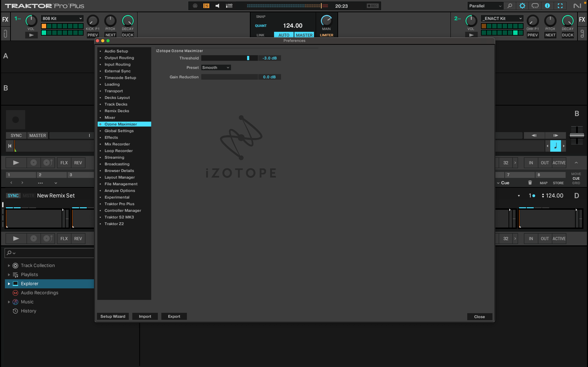
Task: Click the Setup Wizard button
Action: point(113,316)
